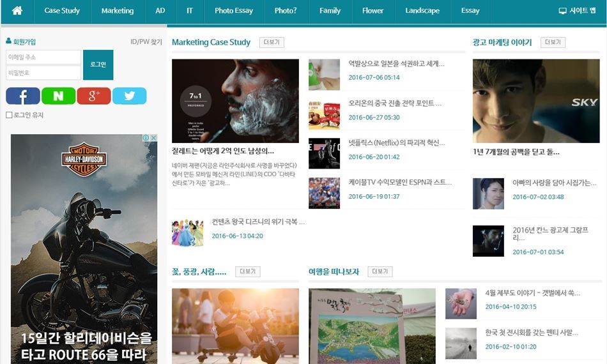Click the Harley-Davidson motorcycle ad banner

point(84,249)
